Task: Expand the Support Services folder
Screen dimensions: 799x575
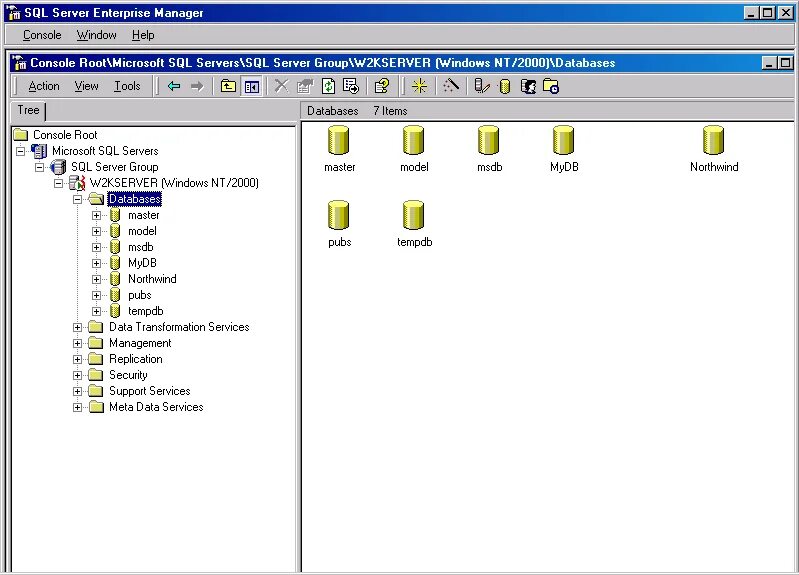Action: pos(77,391)
